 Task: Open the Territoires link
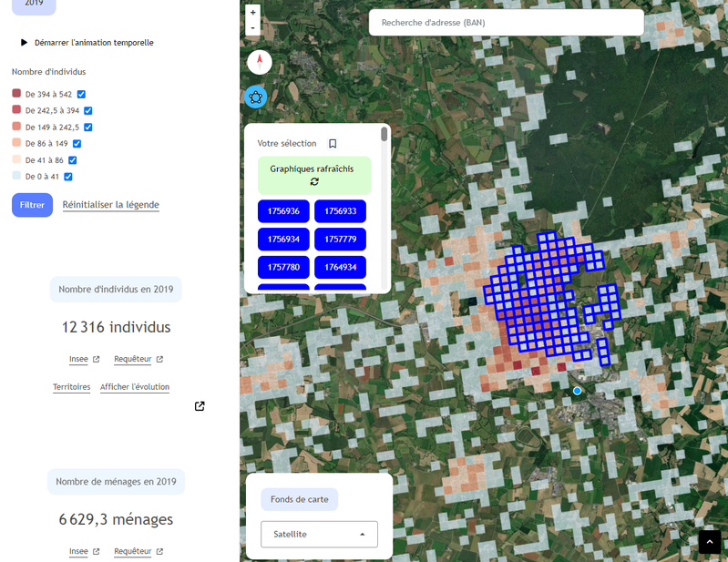[71, 387]
